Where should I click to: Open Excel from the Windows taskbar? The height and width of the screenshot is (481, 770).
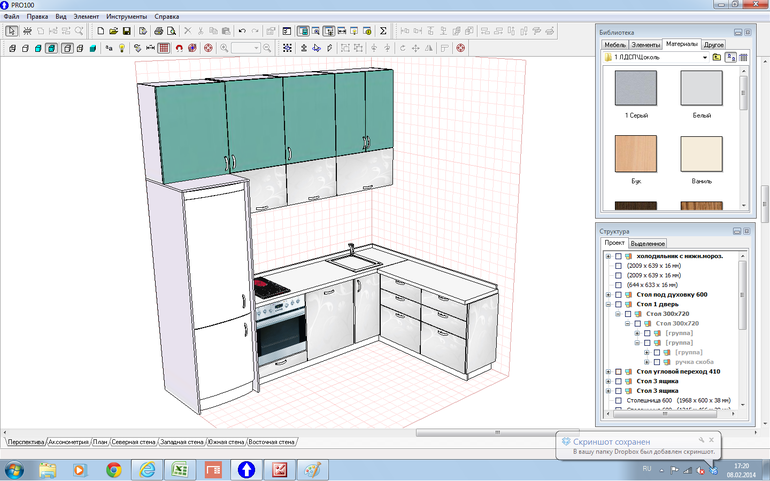pyautogui.click(x=180, y=468)
